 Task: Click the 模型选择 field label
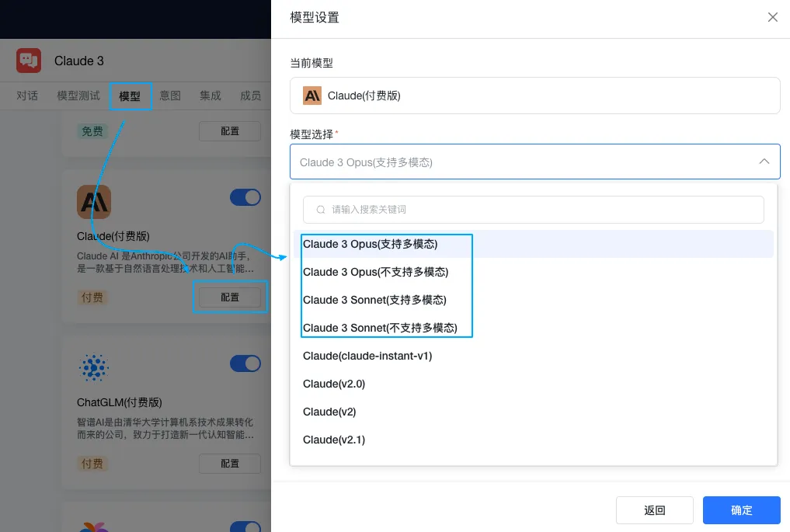click(x=311, y=134)
